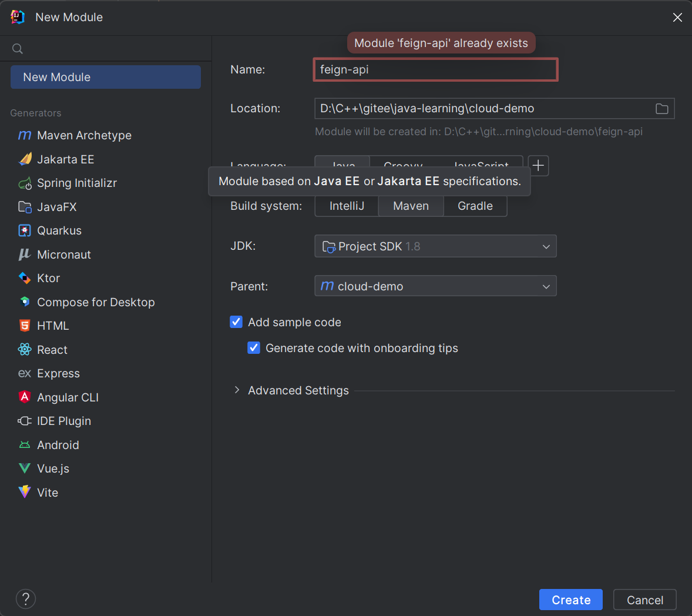Click the Vite label text
This screenshot has width=692, height=616.
(x=47, y=493)
